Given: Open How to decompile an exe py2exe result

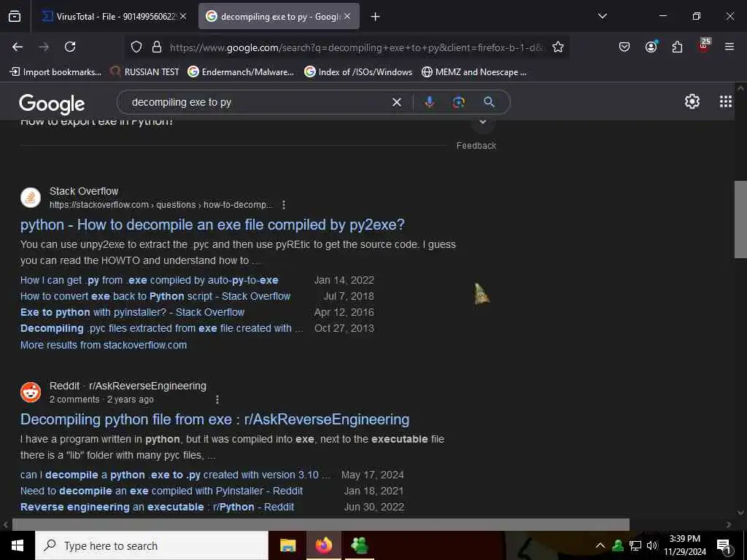Looking at the screenshot, I should coord(212,225).
